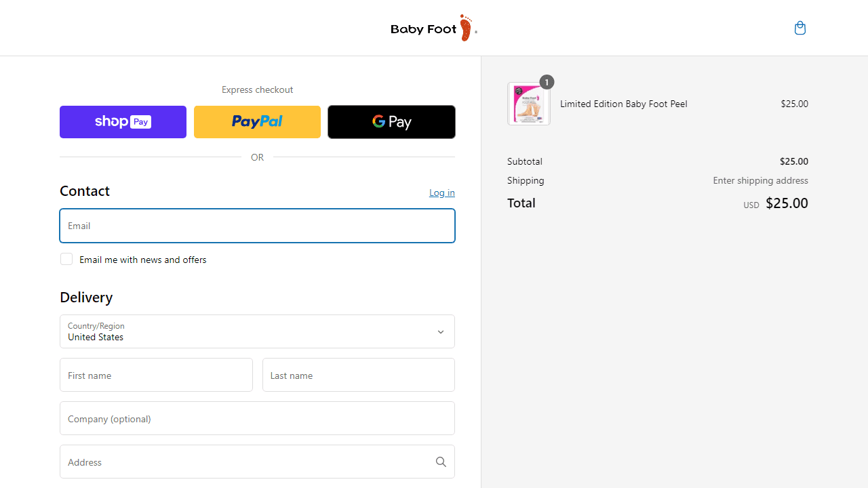Click the Subtotal label
The image size is (868, 488).
coord(525,161)
